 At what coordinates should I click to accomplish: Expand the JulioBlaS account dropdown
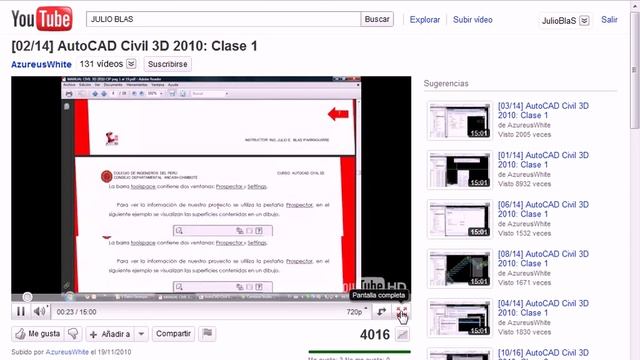pos(584,20)
